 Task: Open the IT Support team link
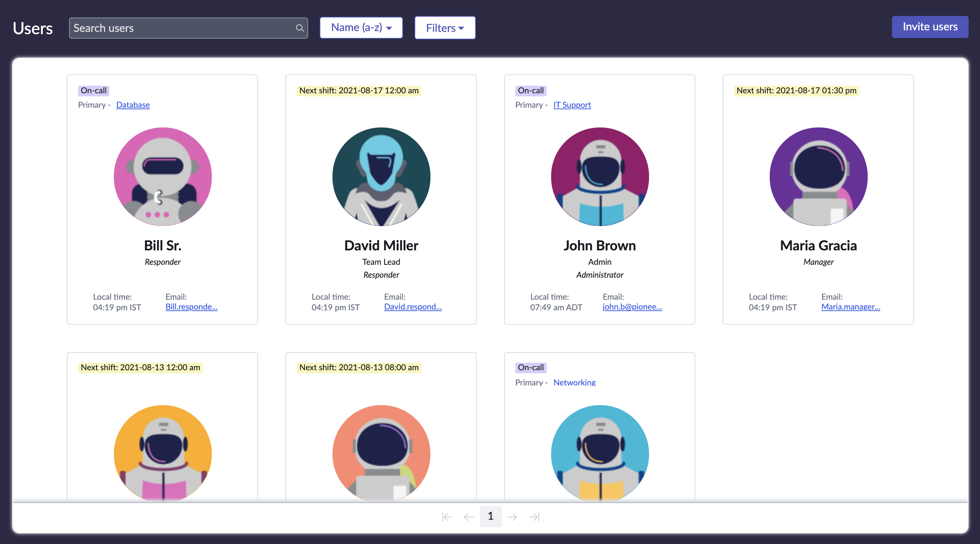572,105
